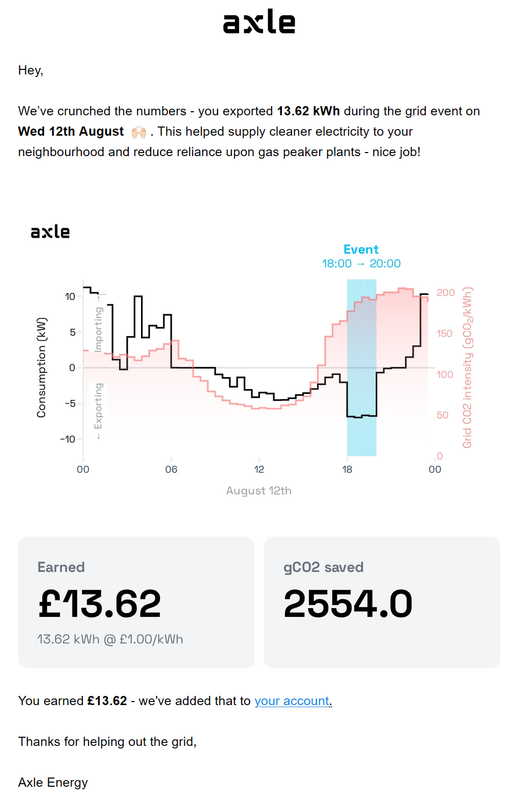Click the Importing arrow label in chart
Viewport: 527px width, 800px height.
[98, 323]
